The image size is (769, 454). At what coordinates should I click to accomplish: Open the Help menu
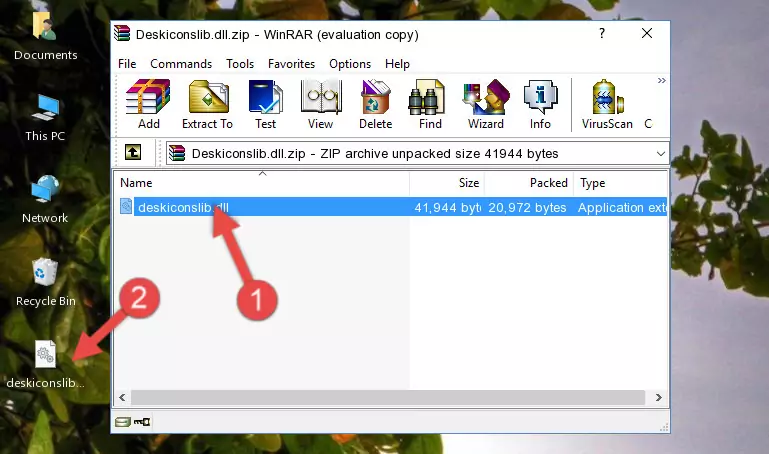(397, 64)
